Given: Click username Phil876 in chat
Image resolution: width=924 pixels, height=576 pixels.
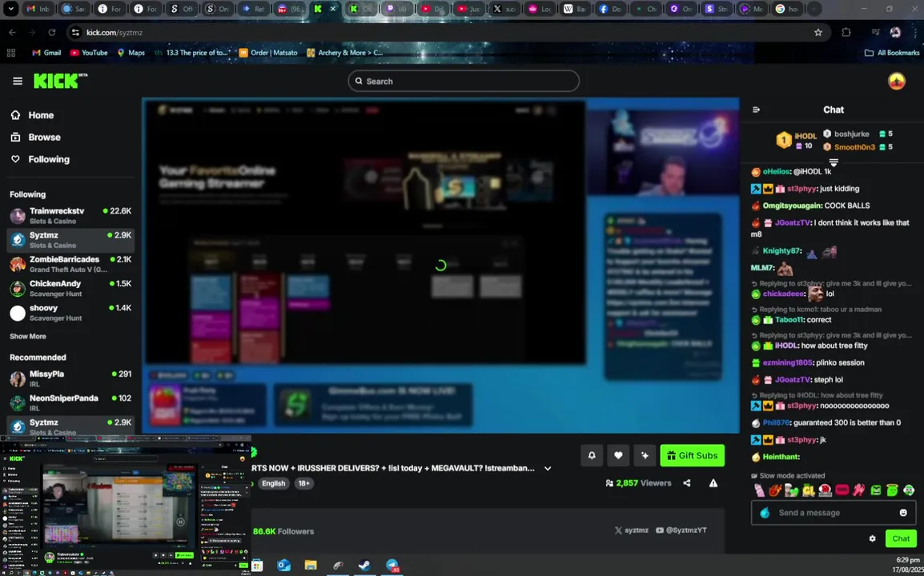Looking at the screenshot, I should pos(776,423).
